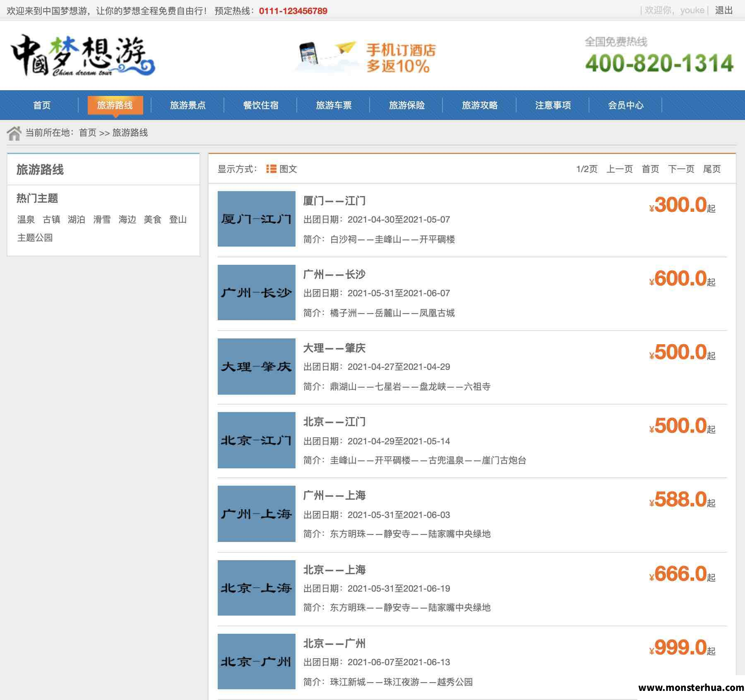Click the 1/2页 page indicator
Screen dimensions: 745x700
pos(586,169)
